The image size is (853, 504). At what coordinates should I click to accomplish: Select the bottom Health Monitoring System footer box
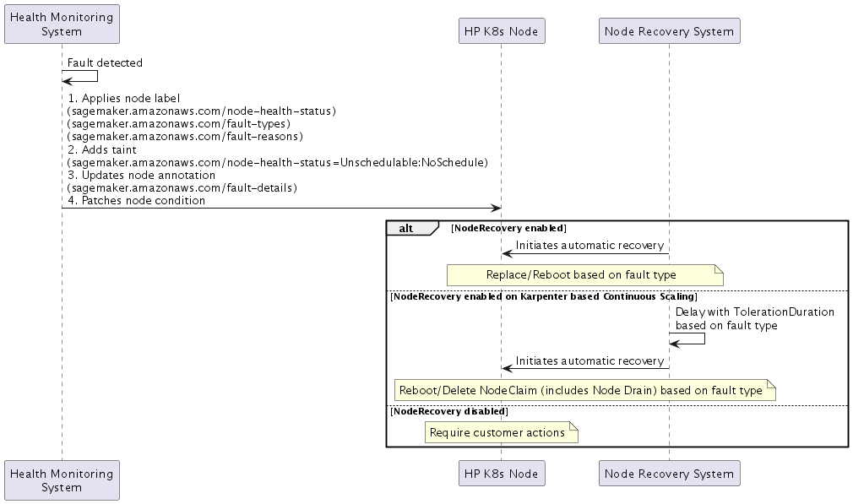[61, 480]
